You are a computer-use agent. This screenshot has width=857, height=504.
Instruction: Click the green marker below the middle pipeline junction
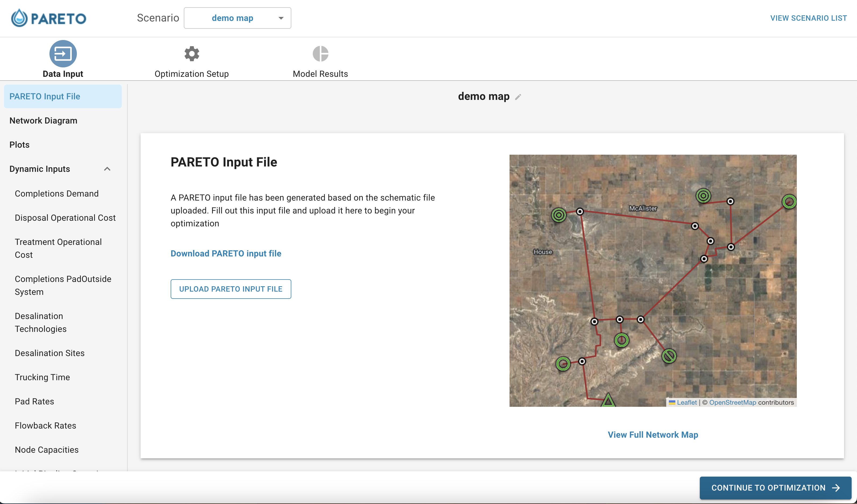click(622, 340)
